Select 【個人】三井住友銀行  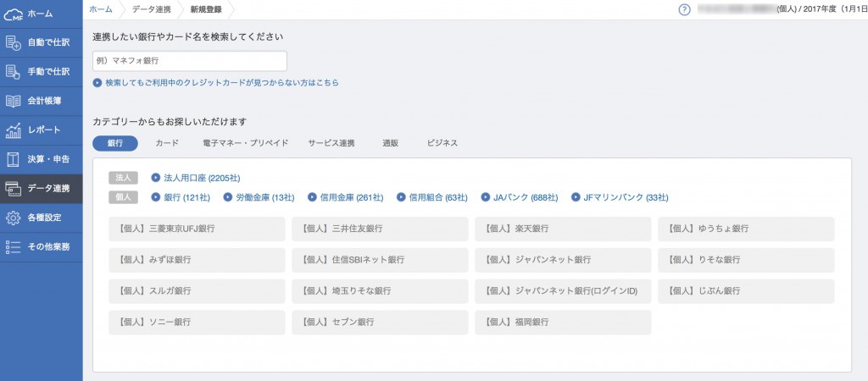pyautogui.click(x=380, y=229)
